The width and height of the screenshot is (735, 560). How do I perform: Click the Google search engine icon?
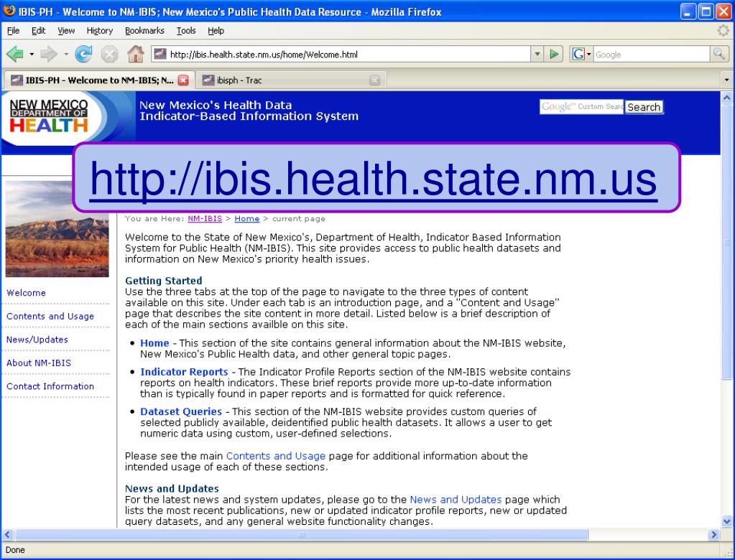point(578,55)
